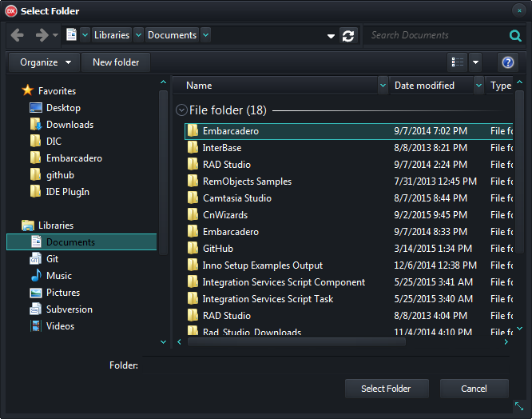Open the Subversion library
532x419 pixels.
[69, 309]
